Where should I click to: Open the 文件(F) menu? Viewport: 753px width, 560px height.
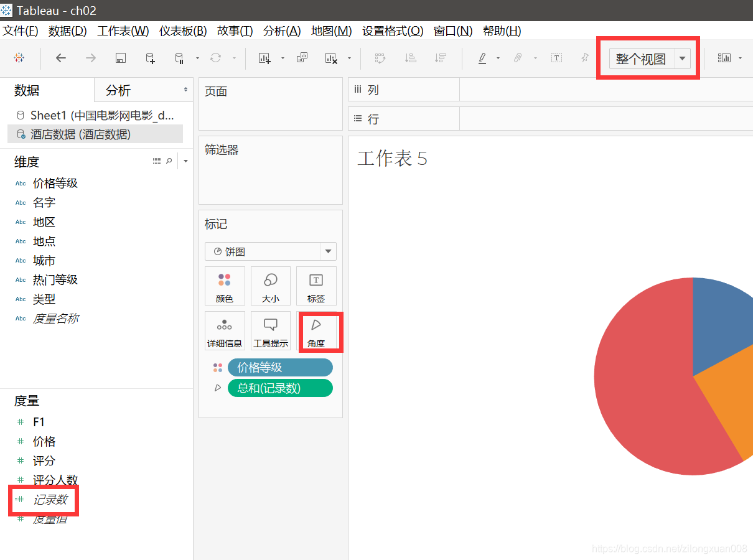tap(21, 30)
